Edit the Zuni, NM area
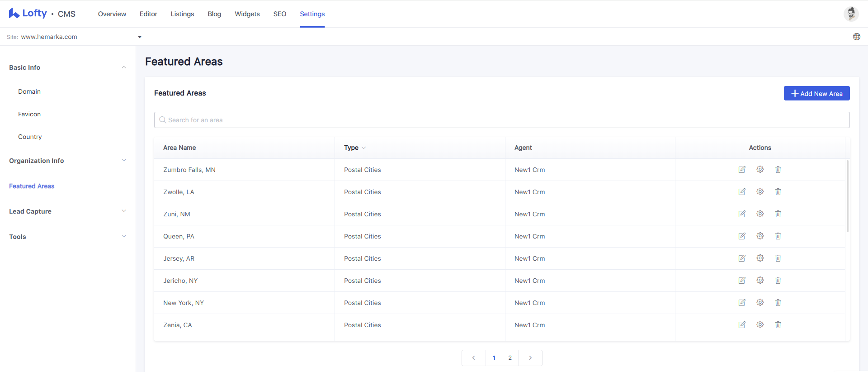The image size is (868, 372). (742, 214)
